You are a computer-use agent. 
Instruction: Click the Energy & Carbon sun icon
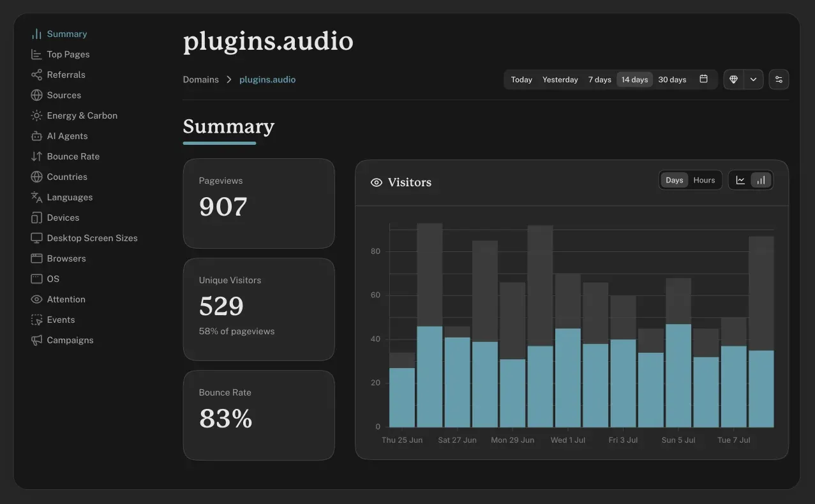[x=36, y=115]
